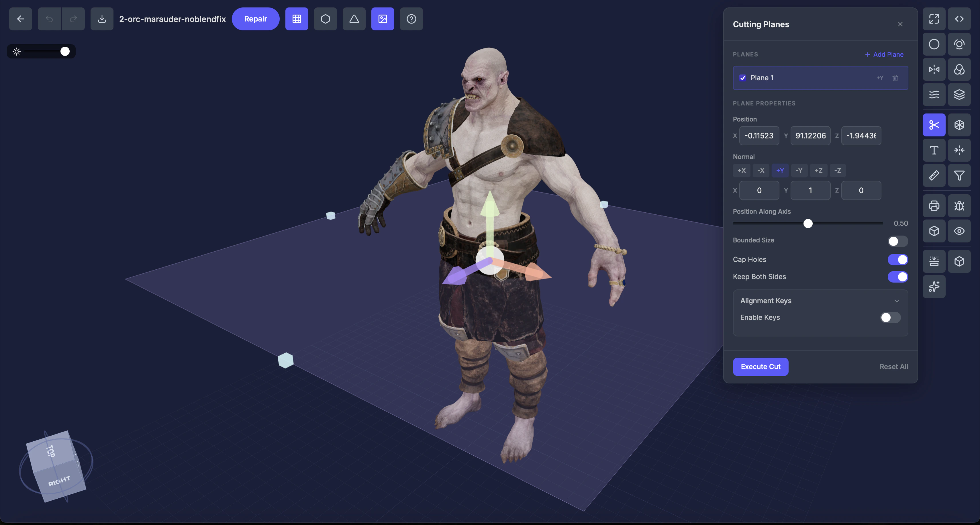
Task: Select the Ruler measurement tool
Action: click(x=934, y=175)
